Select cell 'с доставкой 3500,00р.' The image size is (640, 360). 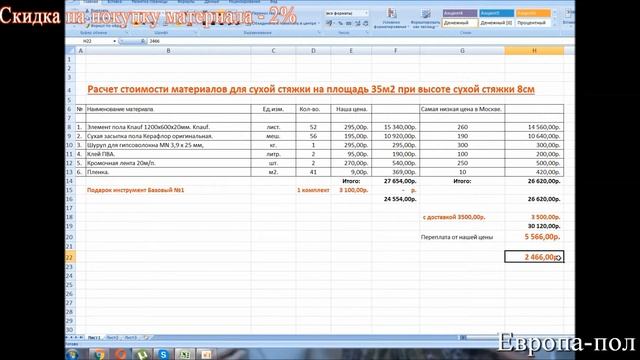click(462, 217)
